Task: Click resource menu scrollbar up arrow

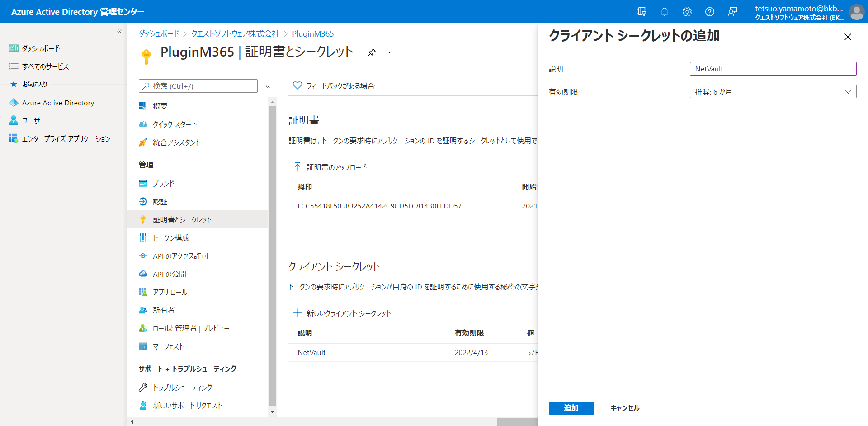Action: click(x=272, y=102)
